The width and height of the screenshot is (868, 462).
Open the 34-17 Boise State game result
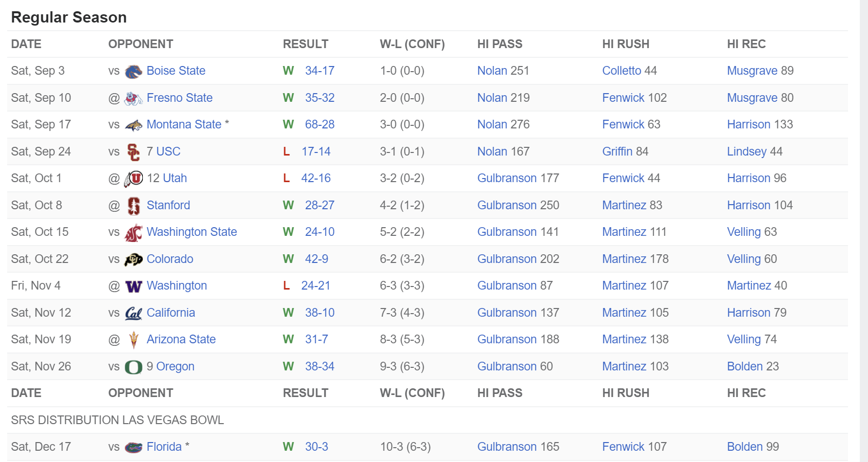320,71
